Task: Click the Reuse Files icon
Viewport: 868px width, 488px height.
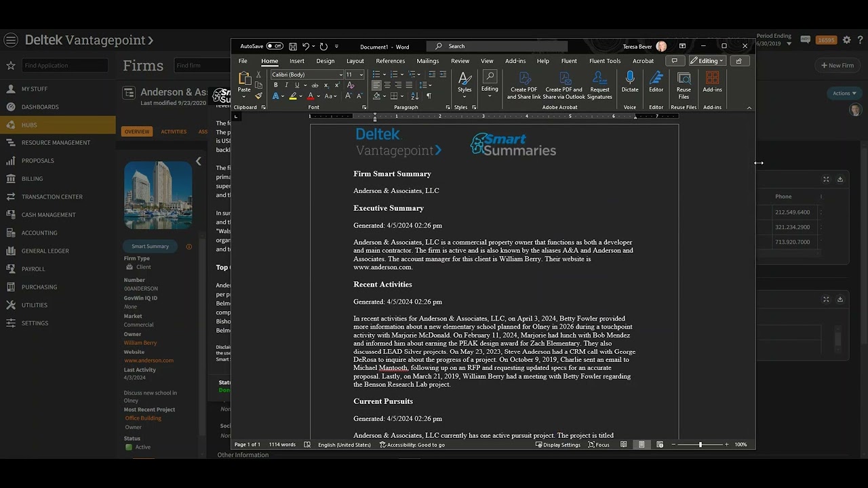Action: [684, 85]
